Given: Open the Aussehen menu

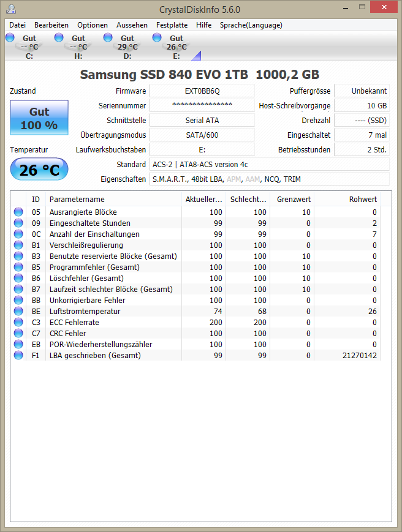Looking at the screenshot, I should (132, 25).
